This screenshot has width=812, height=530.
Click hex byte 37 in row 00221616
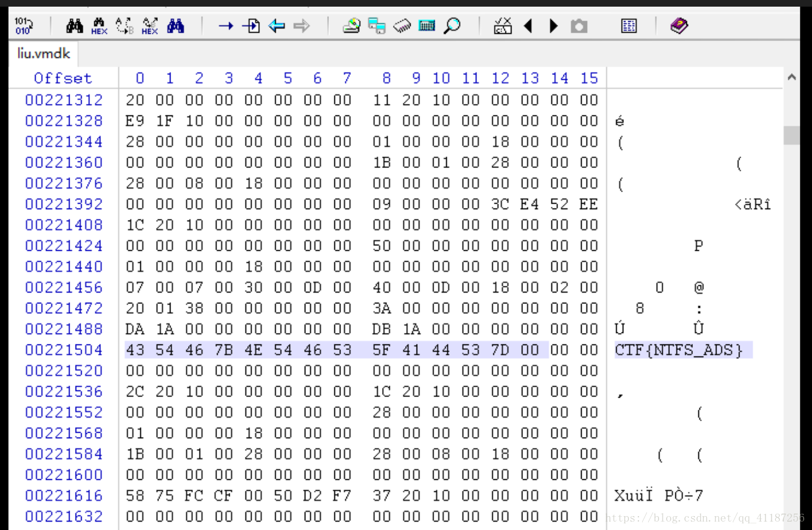382,496
